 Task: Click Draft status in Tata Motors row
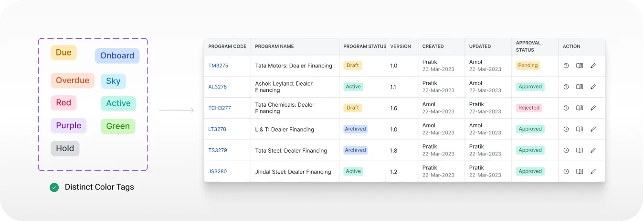[x=353, y=66]
